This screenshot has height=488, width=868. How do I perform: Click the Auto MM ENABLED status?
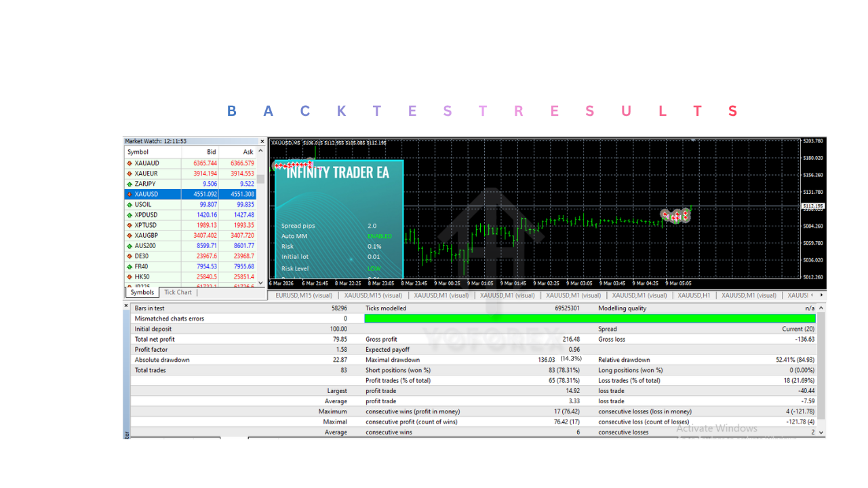click(x=379, y=236)
